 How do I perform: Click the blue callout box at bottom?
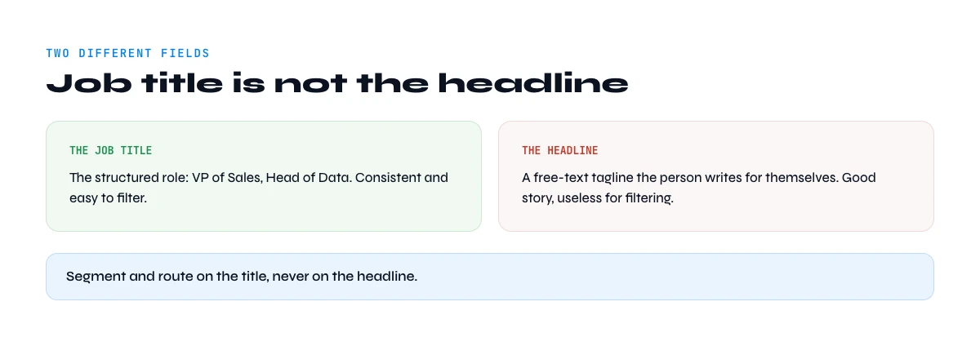click(490, 277)
